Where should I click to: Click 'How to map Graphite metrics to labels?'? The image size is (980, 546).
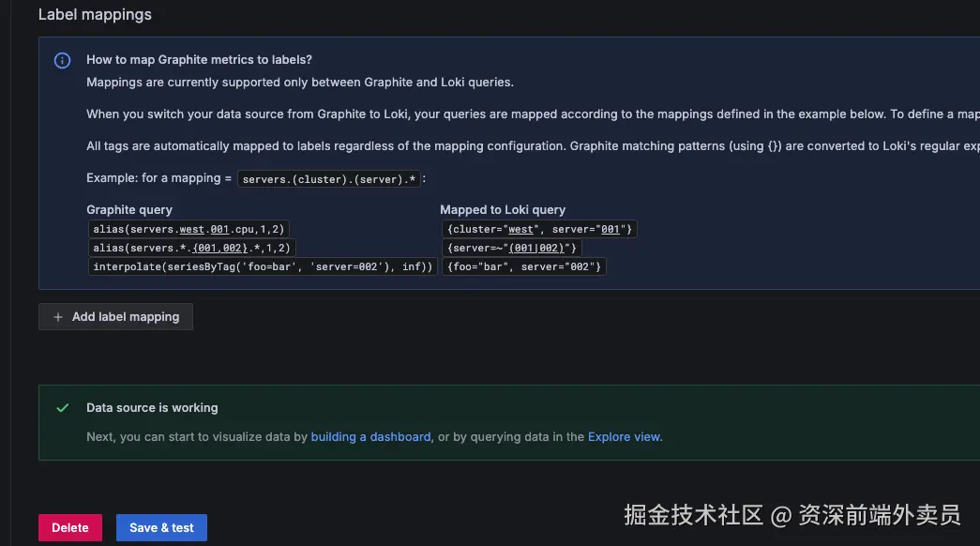pos(199,59)
